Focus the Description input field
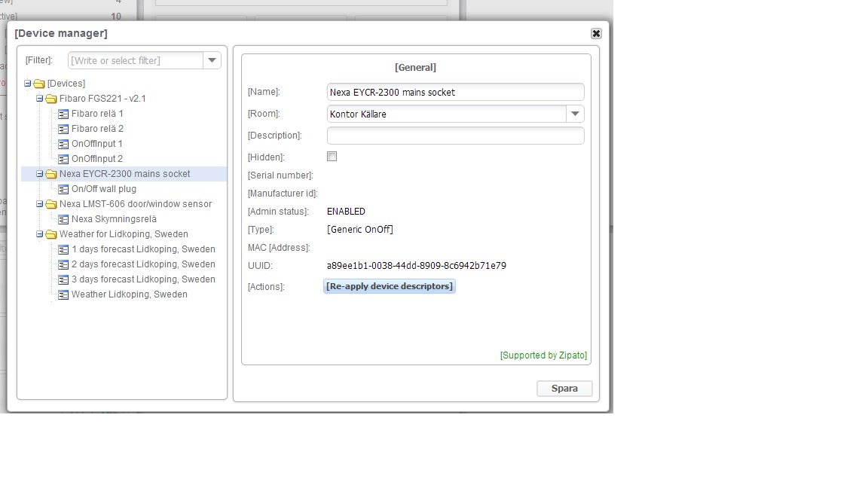The image size is (868, 488). [456, 136]
